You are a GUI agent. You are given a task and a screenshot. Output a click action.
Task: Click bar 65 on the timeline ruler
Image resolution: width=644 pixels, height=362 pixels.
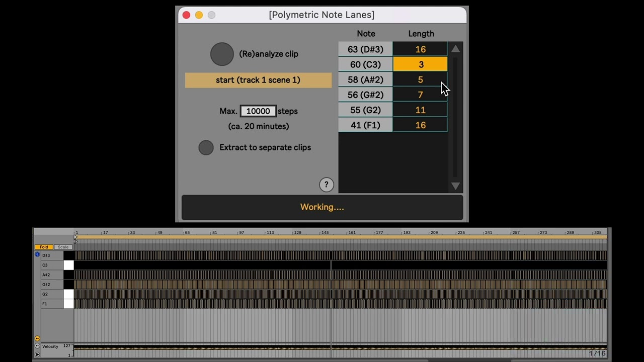pyautogui.click(x=187, y=233)
